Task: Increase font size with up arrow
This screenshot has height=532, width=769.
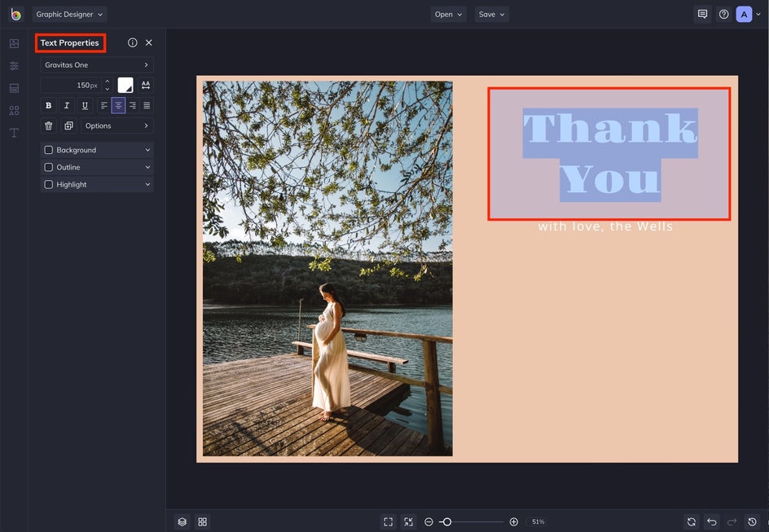Action: (x=107, y=82)
